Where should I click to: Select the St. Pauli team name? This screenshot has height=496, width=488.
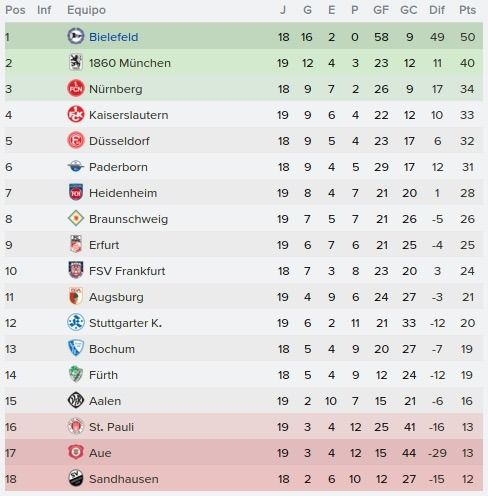pos(111,427)
